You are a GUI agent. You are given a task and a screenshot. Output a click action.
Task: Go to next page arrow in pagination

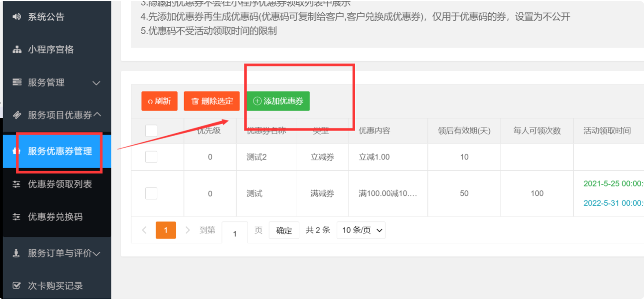point(188,230)
